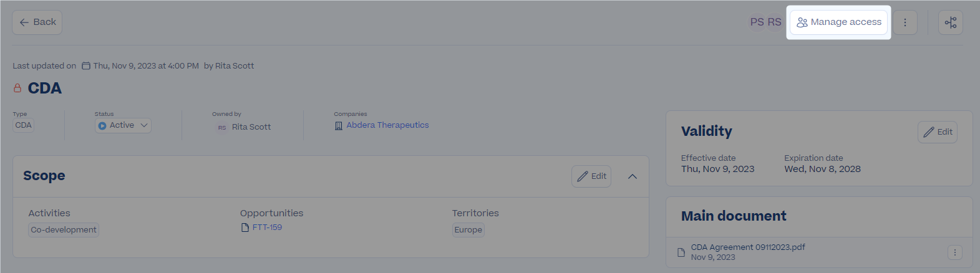Click the relationship graph icon
980x273 pixels.
coord(951,22)
